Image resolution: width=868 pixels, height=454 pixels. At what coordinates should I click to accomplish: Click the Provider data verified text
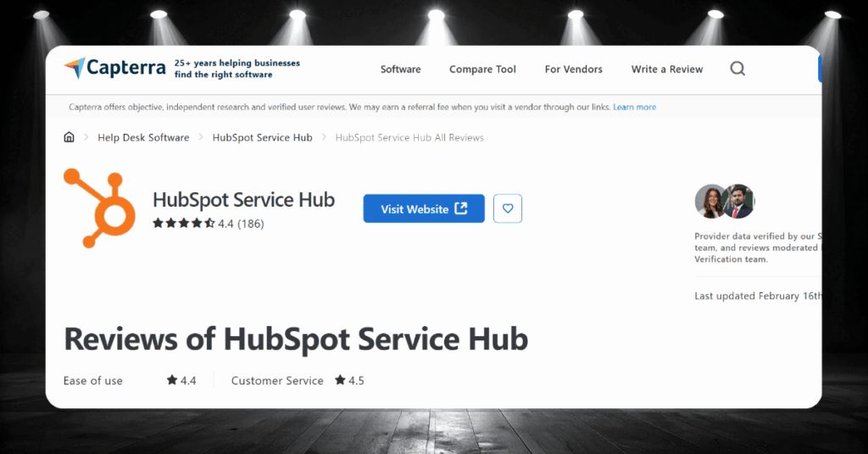coord(758,247)
